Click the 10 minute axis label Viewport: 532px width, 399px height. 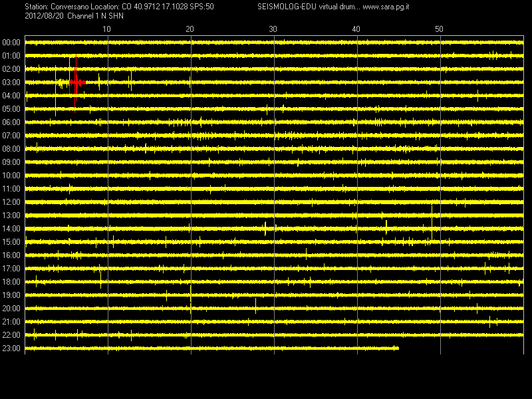tap(106, 29)
